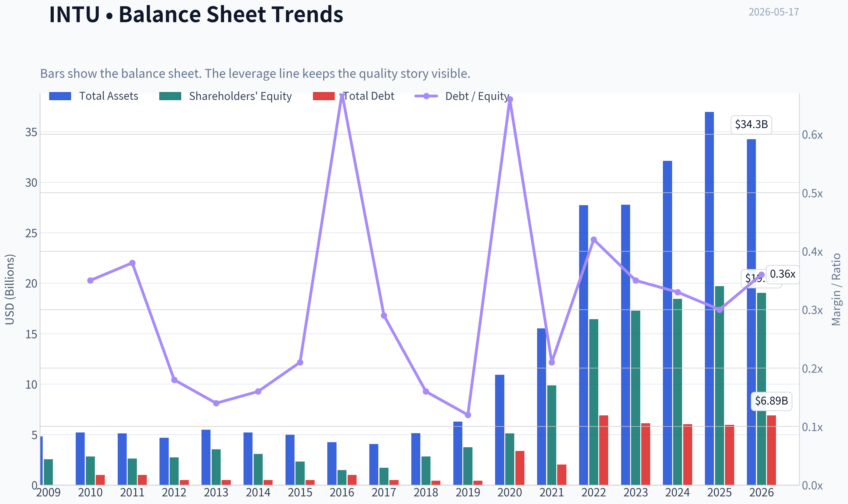The width and height of the screenshot is (848, 504).
Task: Toggle the Shareholders' Equity legend entry
Action: [226, 96]
